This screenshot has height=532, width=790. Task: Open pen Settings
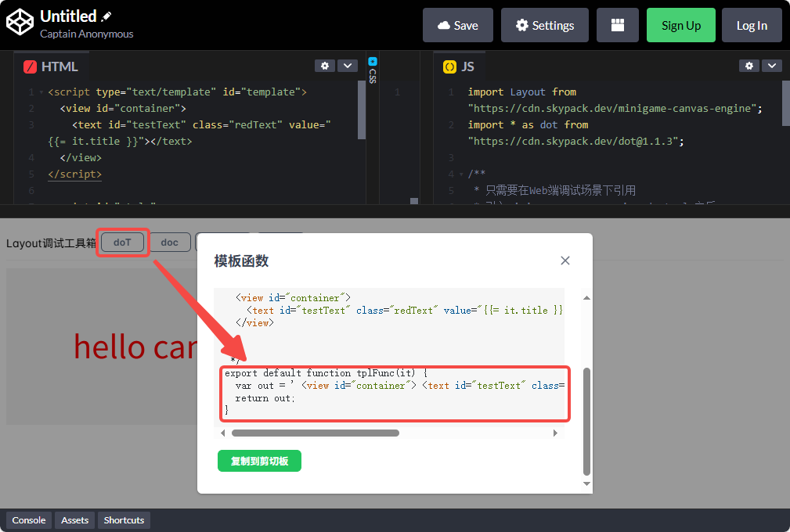click(544, 25)
